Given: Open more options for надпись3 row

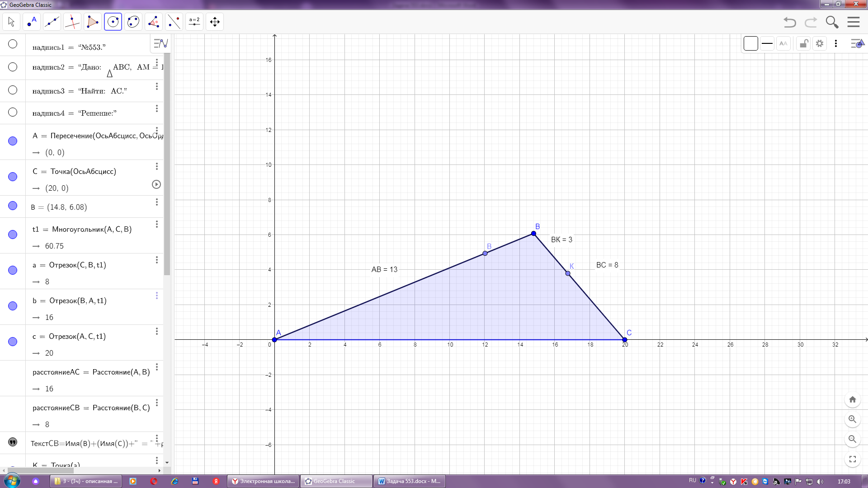Looking at the screenshot, I should point(157,86).
